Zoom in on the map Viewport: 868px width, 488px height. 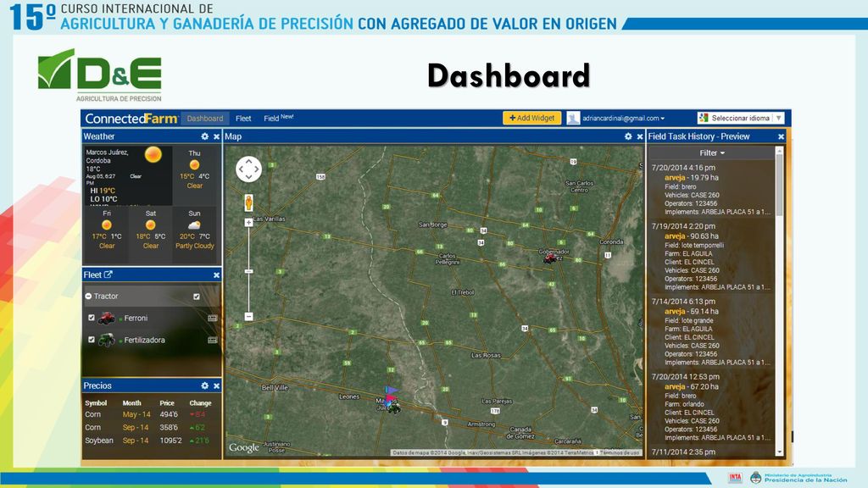(248, 223)
